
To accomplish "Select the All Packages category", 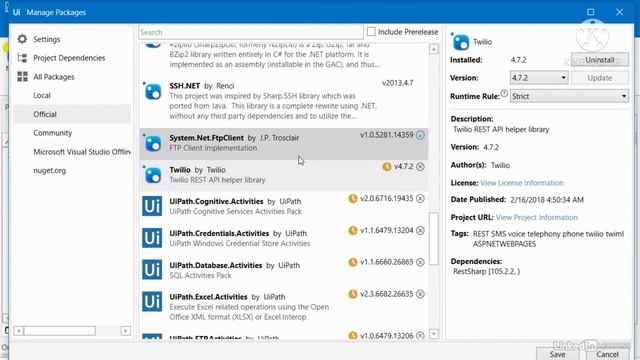I will [53, 77].
